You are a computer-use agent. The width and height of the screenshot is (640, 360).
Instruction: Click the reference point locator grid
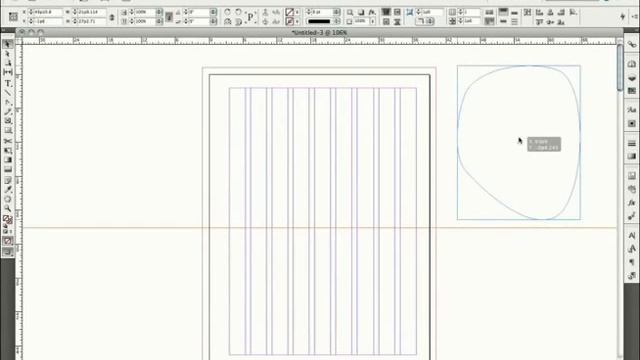point(13,16)
